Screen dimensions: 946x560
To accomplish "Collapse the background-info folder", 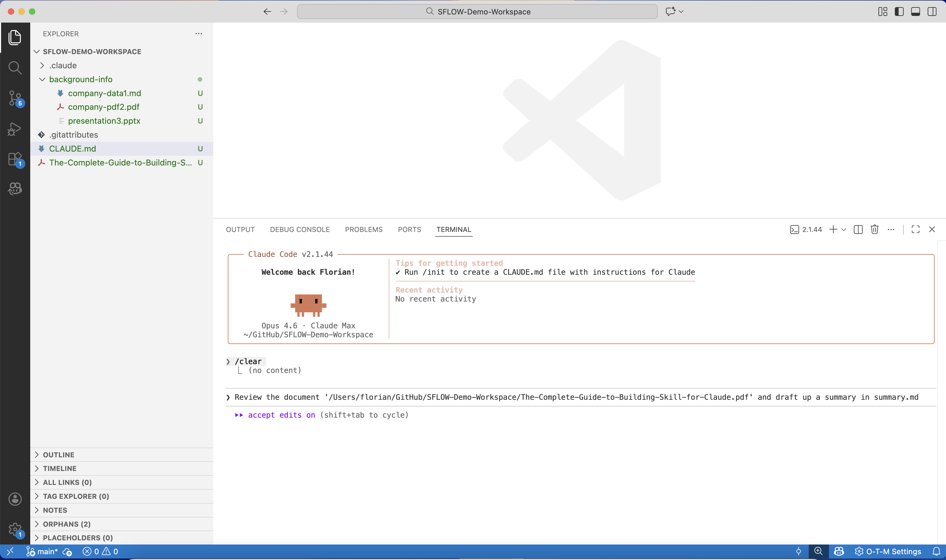I will point(42,79).
